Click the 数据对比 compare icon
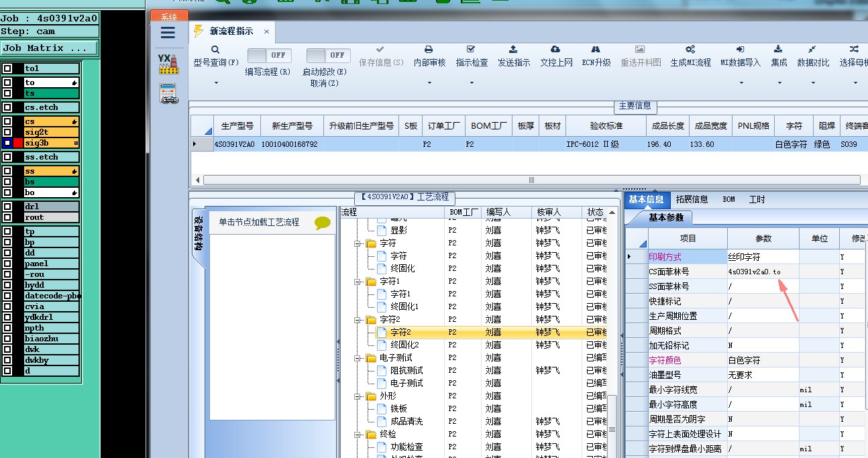Image resolution: width=868 pixels, height=458 pixels. 812,50
